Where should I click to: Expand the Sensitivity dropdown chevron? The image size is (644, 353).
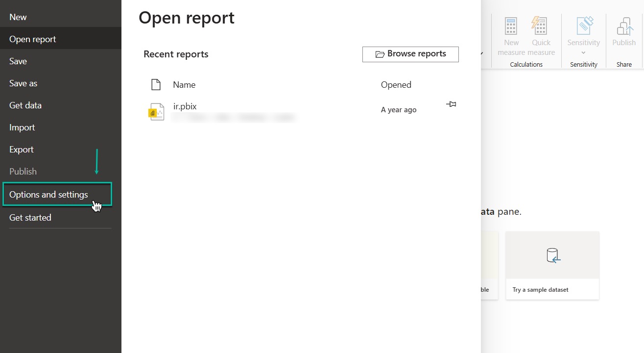pos(583,53)
